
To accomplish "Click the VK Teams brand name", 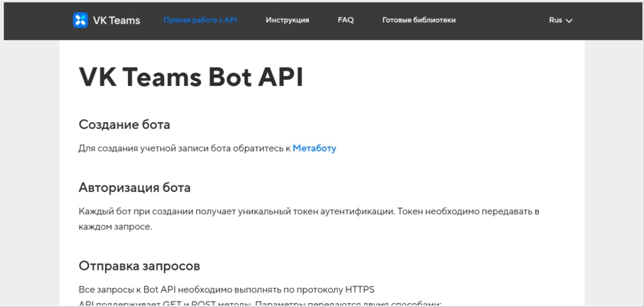I will click(117, 20).
